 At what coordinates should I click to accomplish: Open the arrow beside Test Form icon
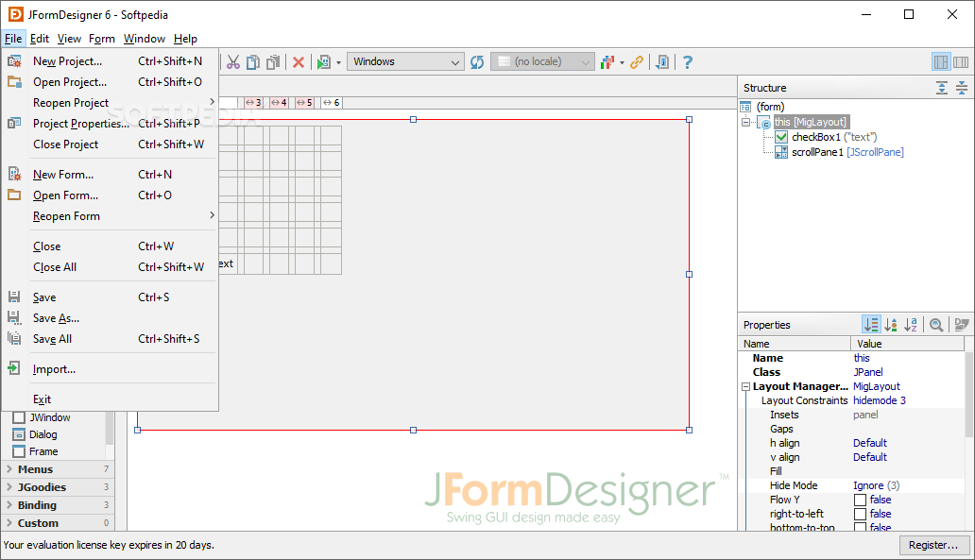coord(339,62)
